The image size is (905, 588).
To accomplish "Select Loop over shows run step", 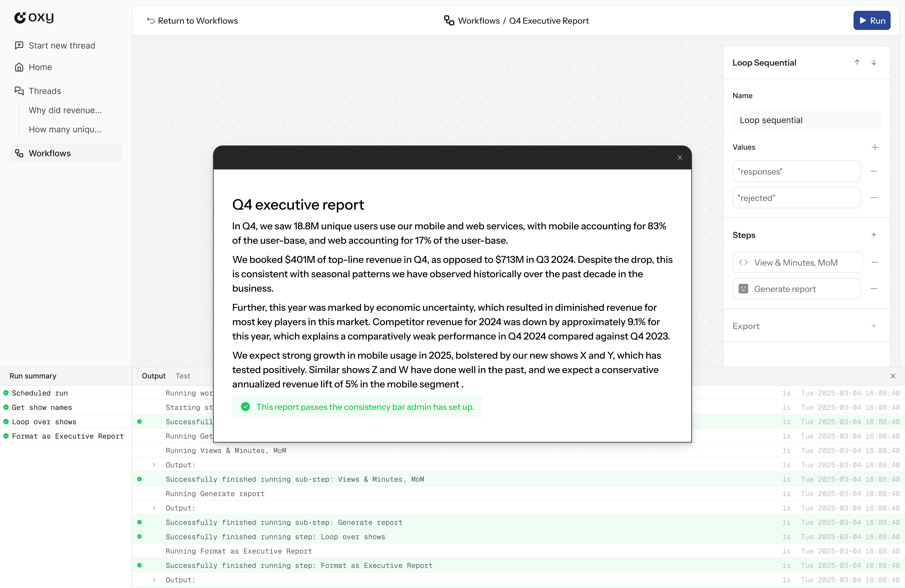I will point(44,422).
